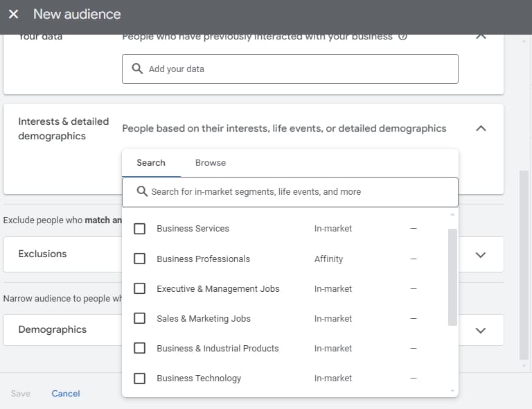
Task: Click the Save button
Action: click(x=21, y=394)
